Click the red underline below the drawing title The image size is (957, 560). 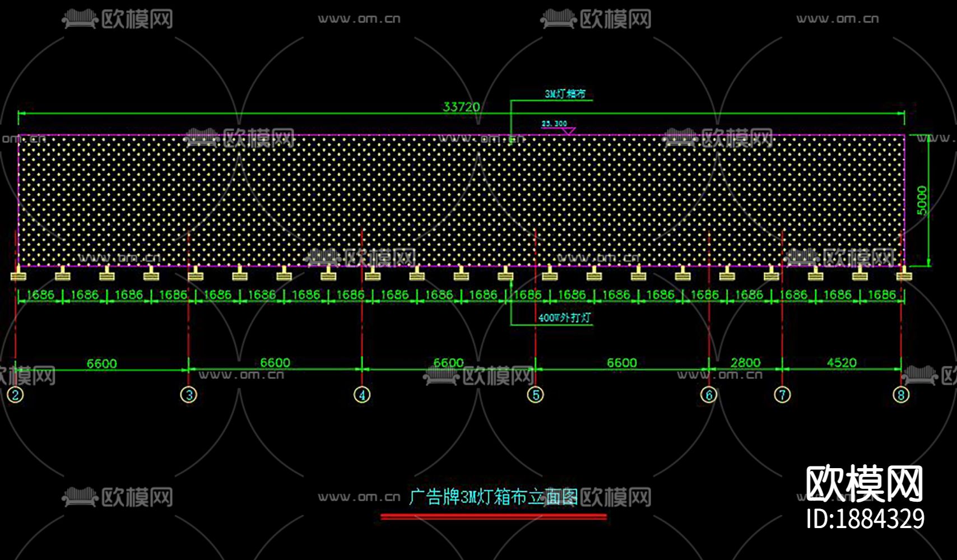pyautogui.click(x=495, y=516)
